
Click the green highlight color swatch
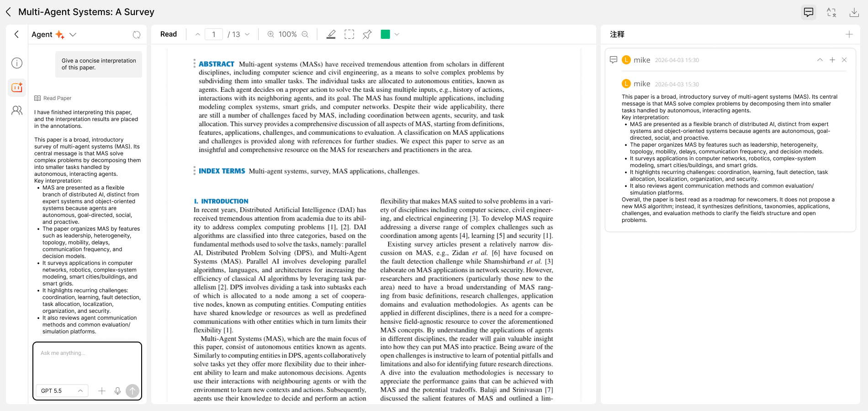[386, 34]
